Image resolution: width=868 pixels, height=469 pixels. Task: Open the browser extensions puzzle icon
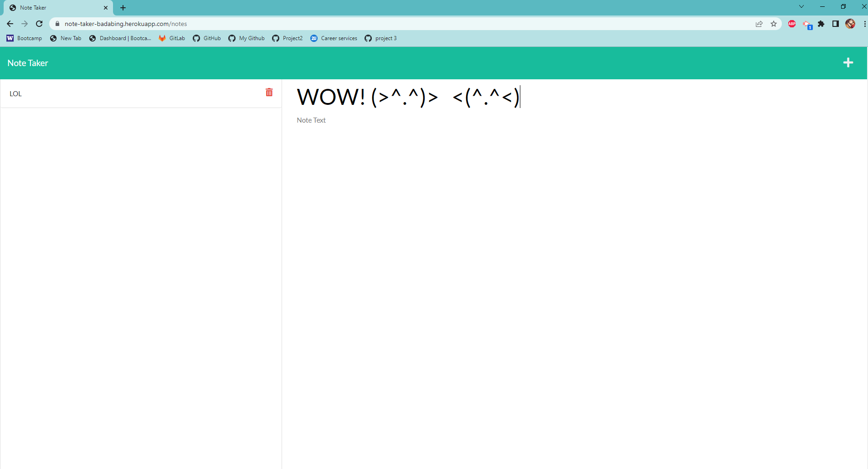click(x=821, y=23)
